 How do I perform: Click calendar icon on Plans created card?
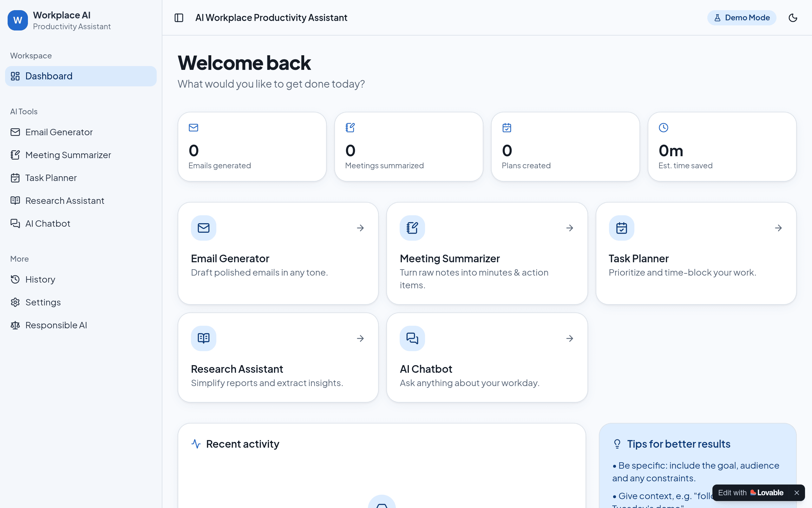(507, 128)
